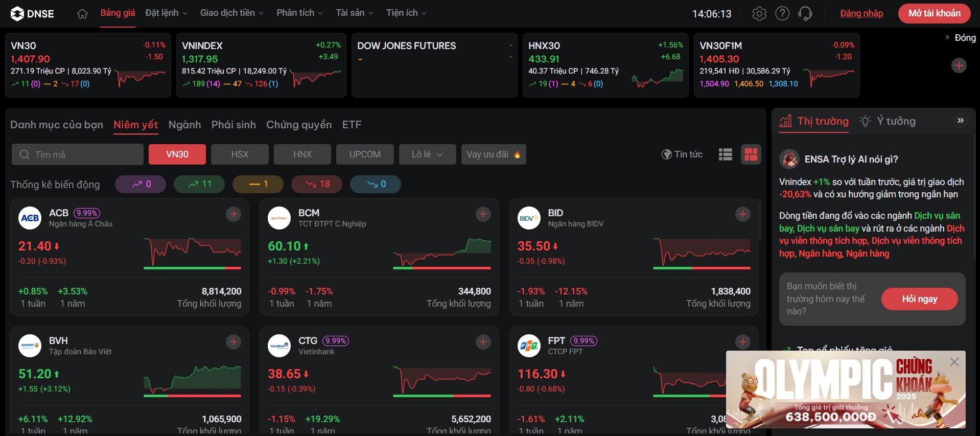
Task: Click Vay ưu đãi button
Action: (494, 154)
